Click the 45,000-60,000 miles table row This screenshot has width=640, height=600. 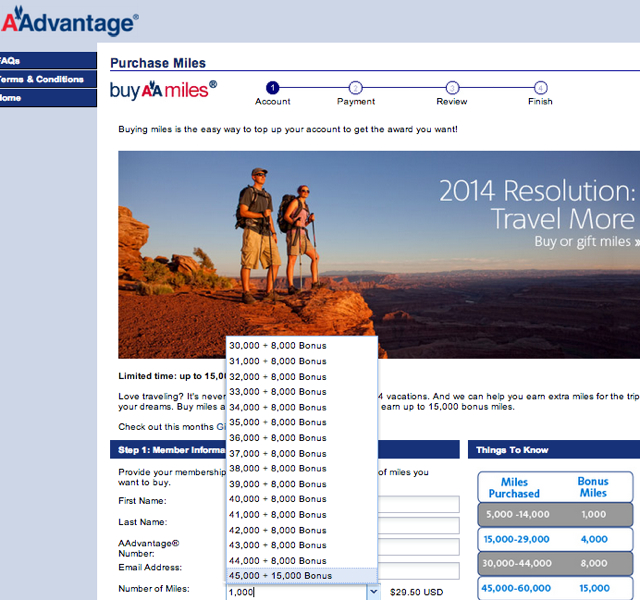pyautogui.click(x=555, y=588)
